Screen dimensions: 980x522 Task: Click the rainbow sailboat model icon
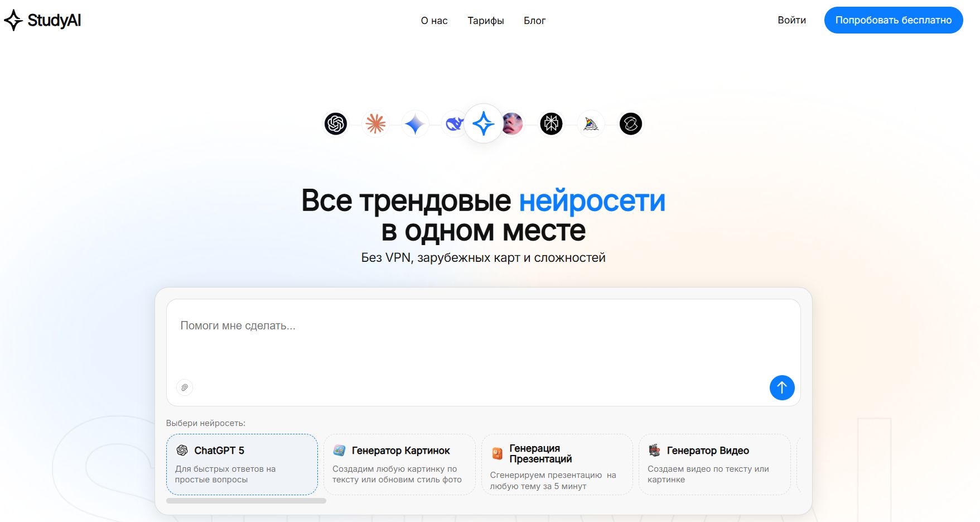(590, 124)
